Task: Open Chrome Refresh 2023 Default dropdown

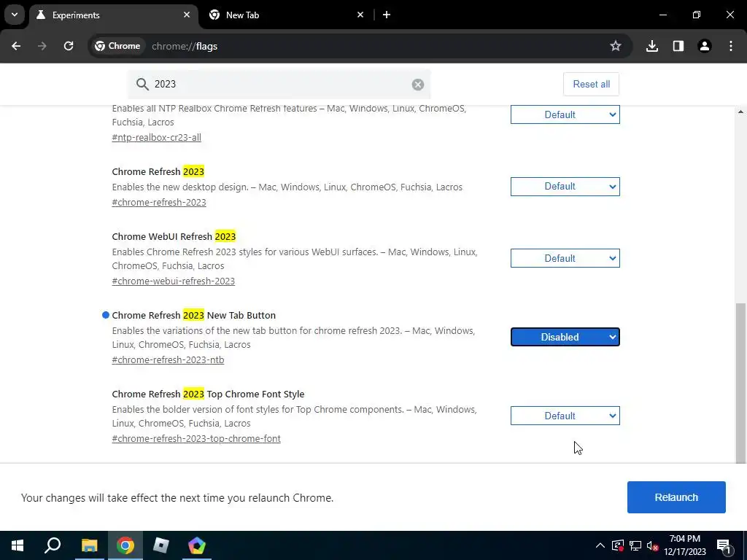Action: (565, 187)
